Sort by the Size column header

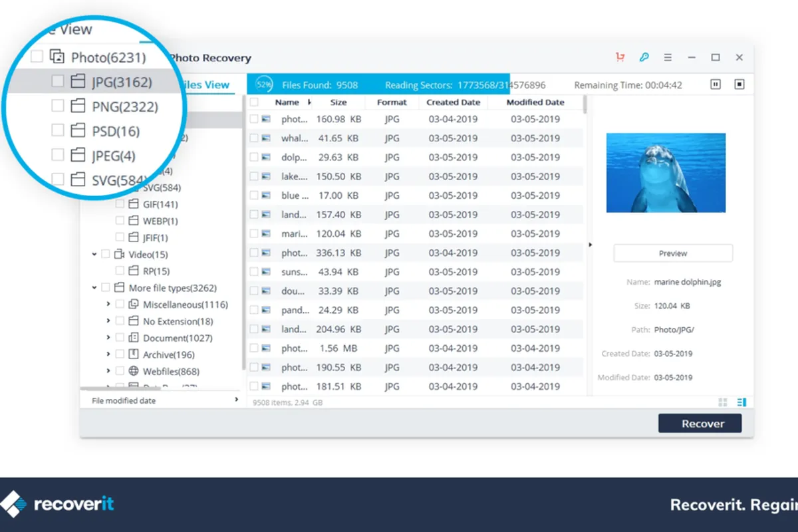(338, 102)
